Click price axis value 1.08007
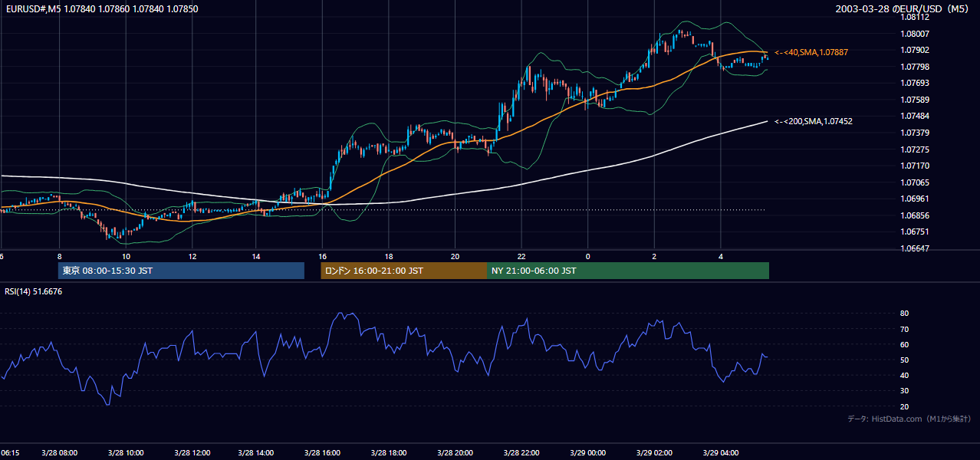This screenshot has width=980, height=460. tap(915, 34)
